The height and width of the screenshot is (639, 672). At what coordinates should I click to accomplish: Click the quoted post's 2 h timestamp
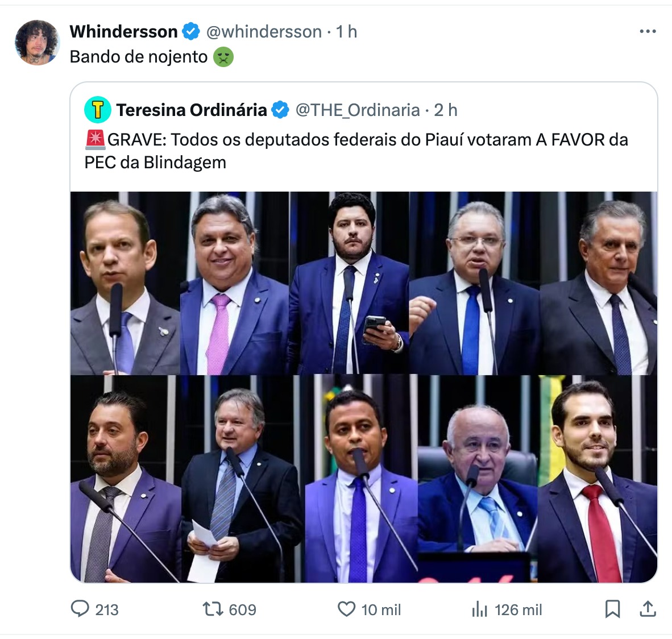446,110
